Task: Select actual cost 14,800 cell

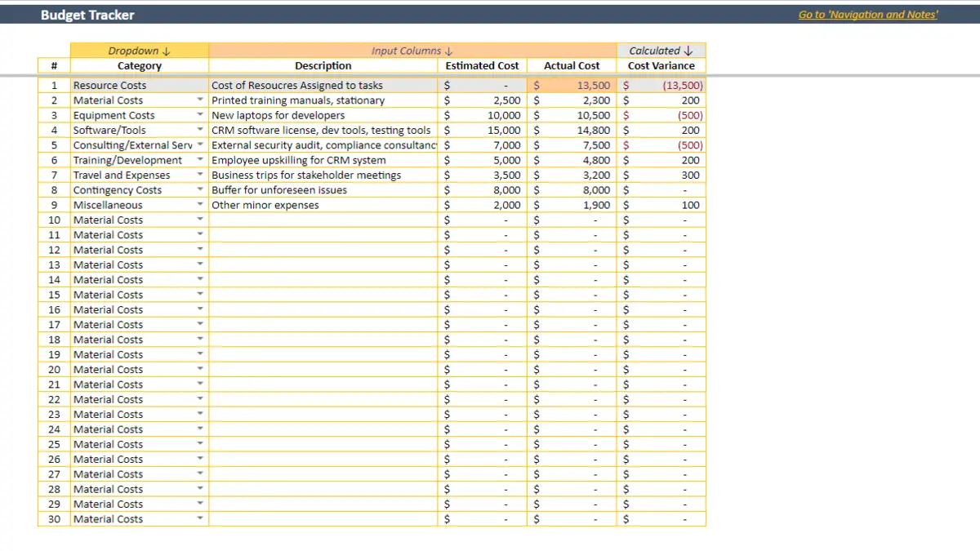Action: tap(572, 130)
